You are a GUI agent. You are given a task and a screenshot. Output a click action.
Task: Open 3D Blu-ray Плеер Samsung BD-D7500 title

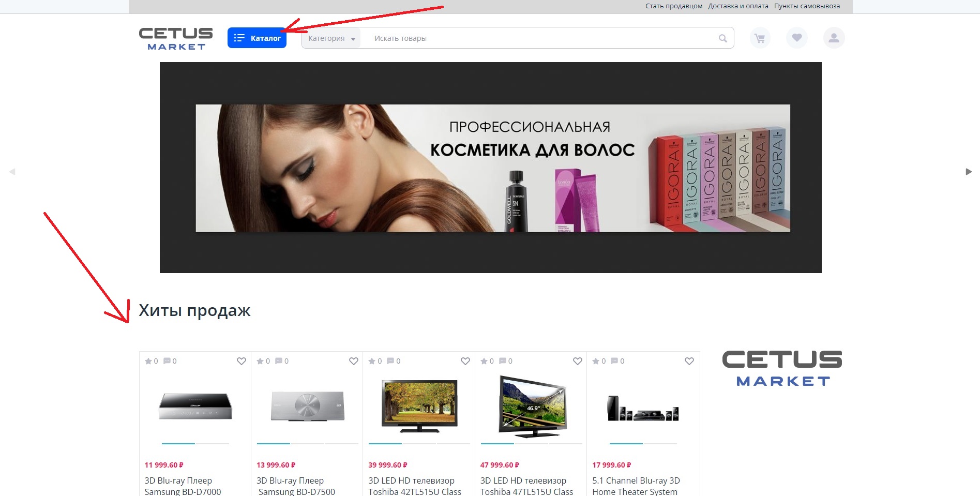point(296,486)
